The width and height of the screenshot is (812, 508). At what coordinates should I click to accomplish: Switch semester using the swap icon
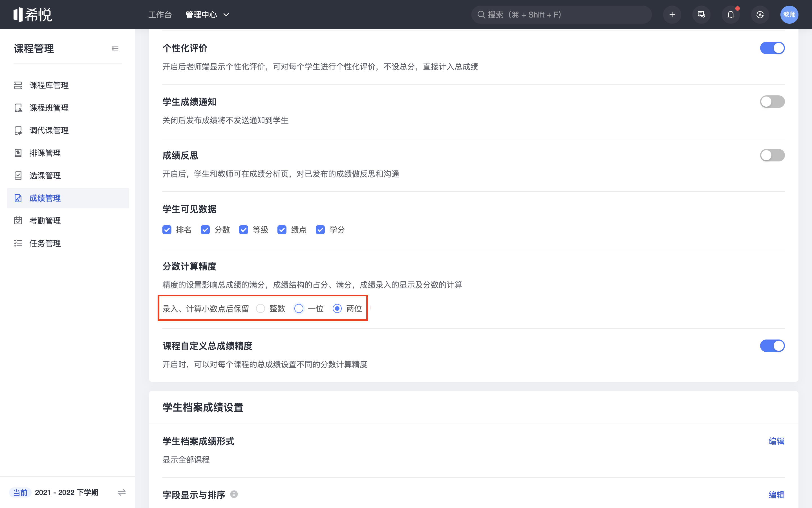[x=122, y=492]
